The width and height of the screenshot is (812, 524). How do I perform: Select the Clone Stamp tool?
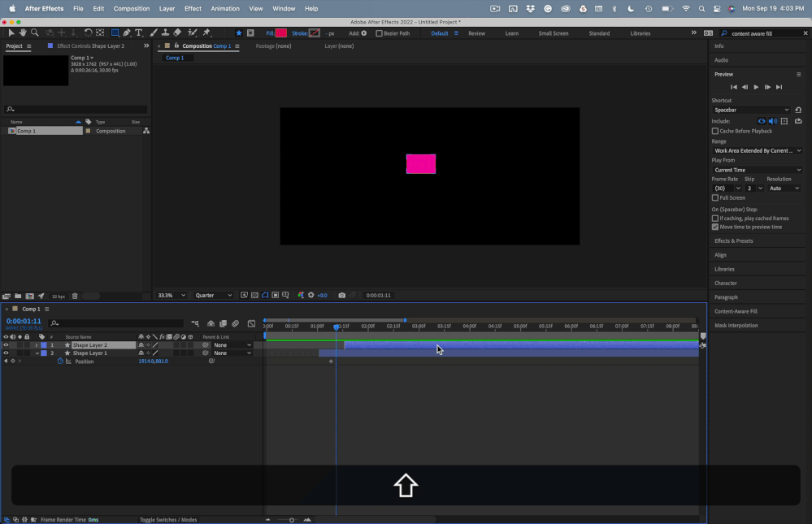[x=165, y=32]
